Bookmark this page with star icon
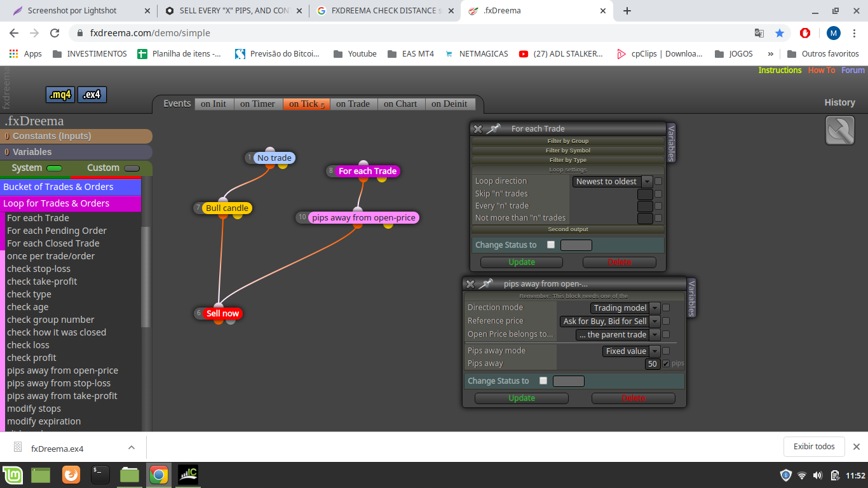Screen dimensions: 868x488 (x=780, y=33)
